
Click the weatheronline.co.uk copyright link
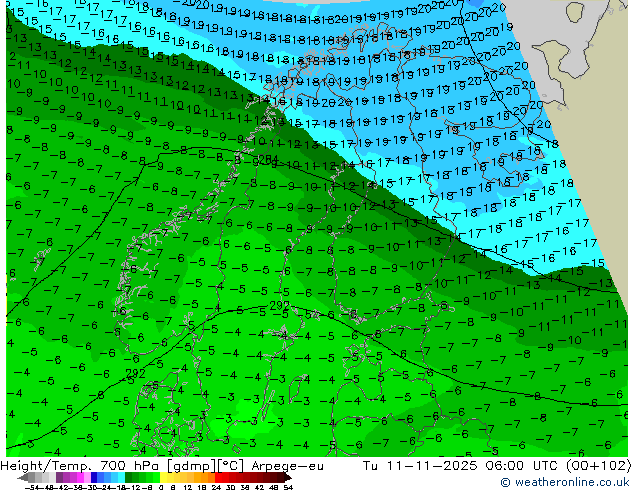click(x=565, y=482)
